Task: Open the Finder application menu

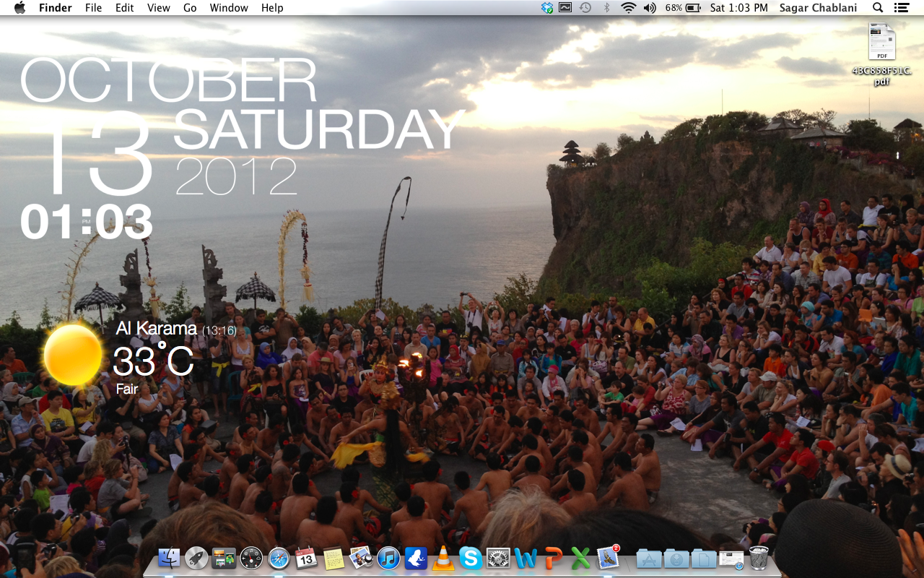Action: pos(56,8)
